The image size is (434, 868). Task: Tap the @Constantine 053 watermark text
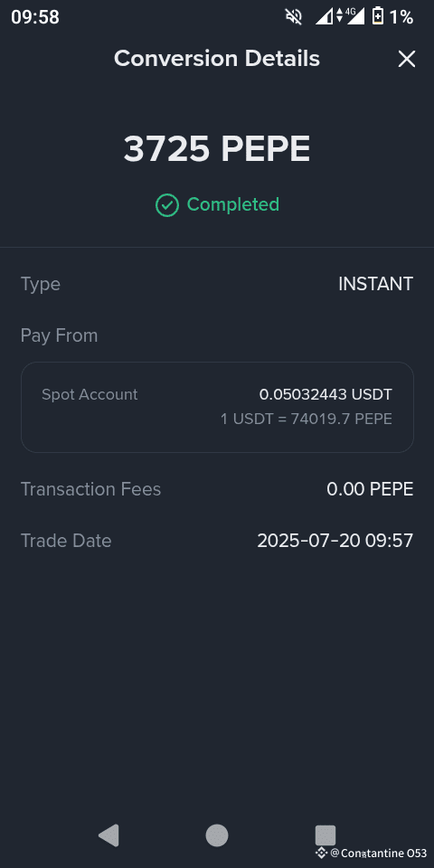379,853
